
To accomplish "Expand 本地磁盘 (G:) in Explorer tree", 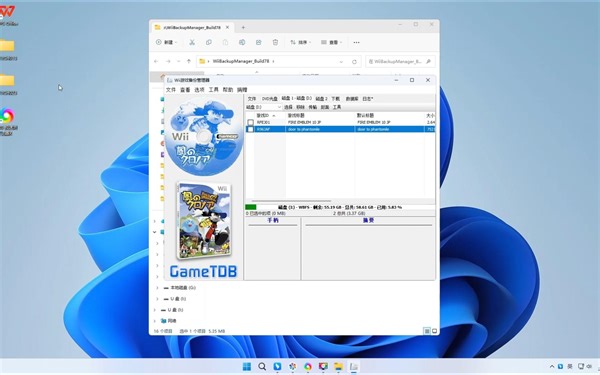I will (158, 288).
